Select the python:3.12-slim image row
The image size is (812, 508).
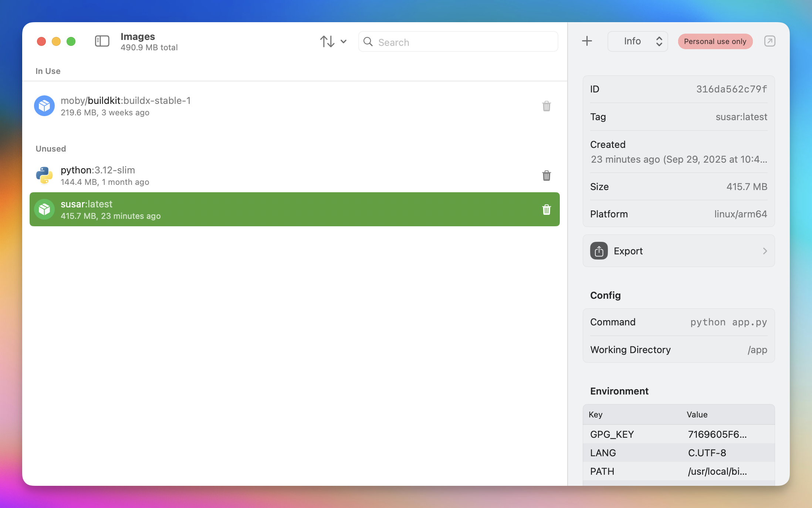point(281,176)
